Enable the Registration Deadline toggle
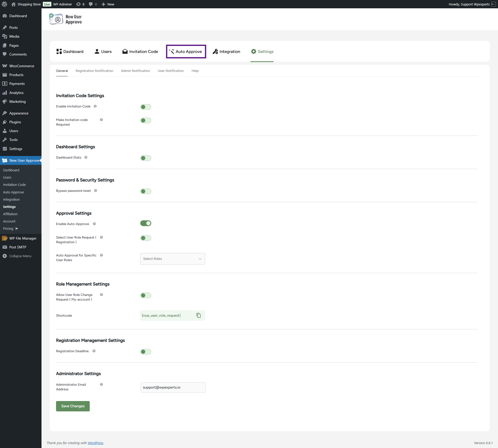This screenshot has width=498, height=448. coord(146,352)
